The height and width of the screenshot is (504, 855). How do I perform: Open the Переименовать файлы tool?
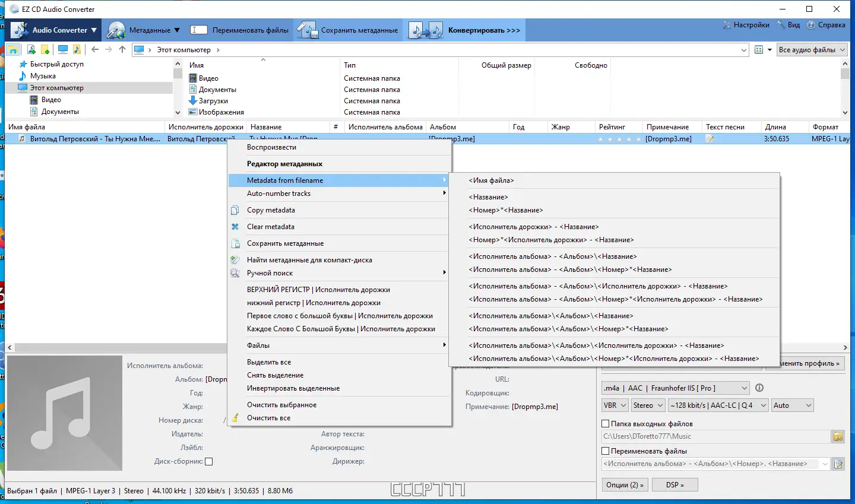tap(239, 30)
